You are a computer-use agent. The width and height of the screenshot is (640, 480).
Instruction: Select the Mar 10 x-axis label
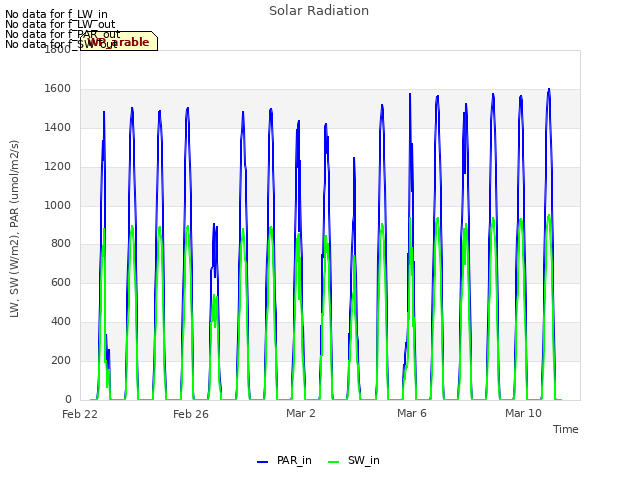pos(523,413)
